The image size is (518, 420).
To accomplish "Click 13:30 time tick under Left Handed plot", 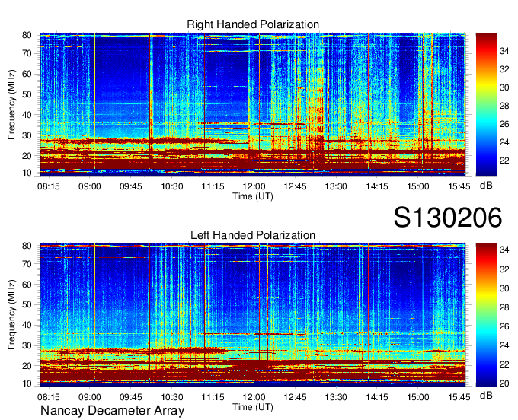I will tap(336, 397).
